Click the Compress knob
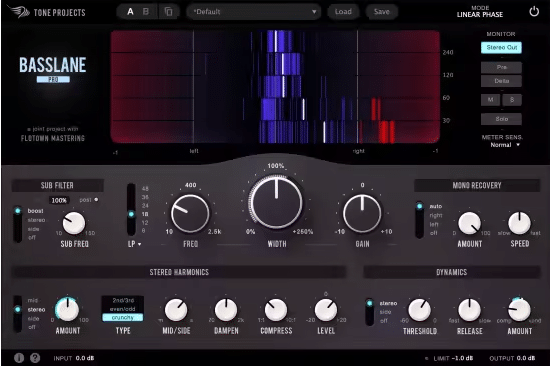 tap(276, 310)
